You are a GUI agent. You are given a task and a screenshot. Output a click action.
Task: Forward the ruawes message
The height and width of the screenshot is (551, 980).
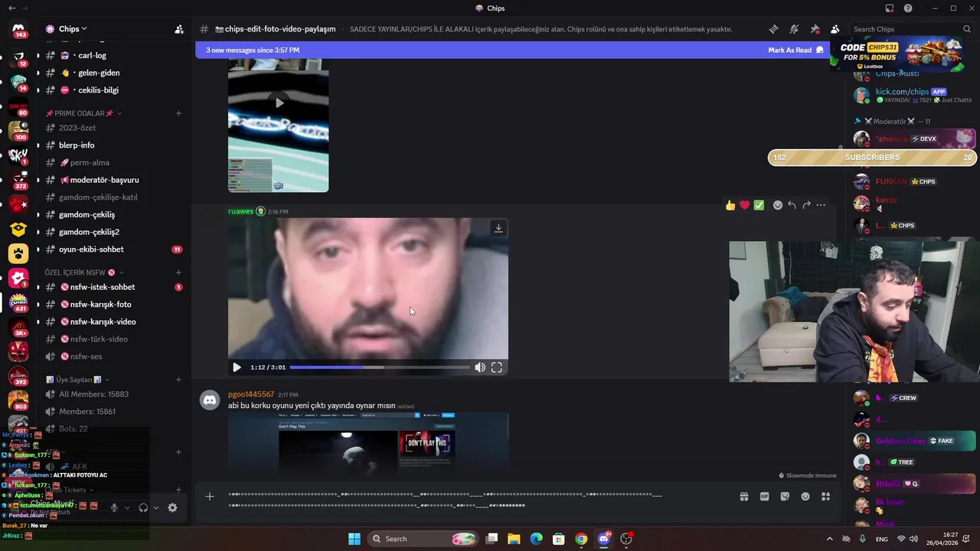[806, 205]
